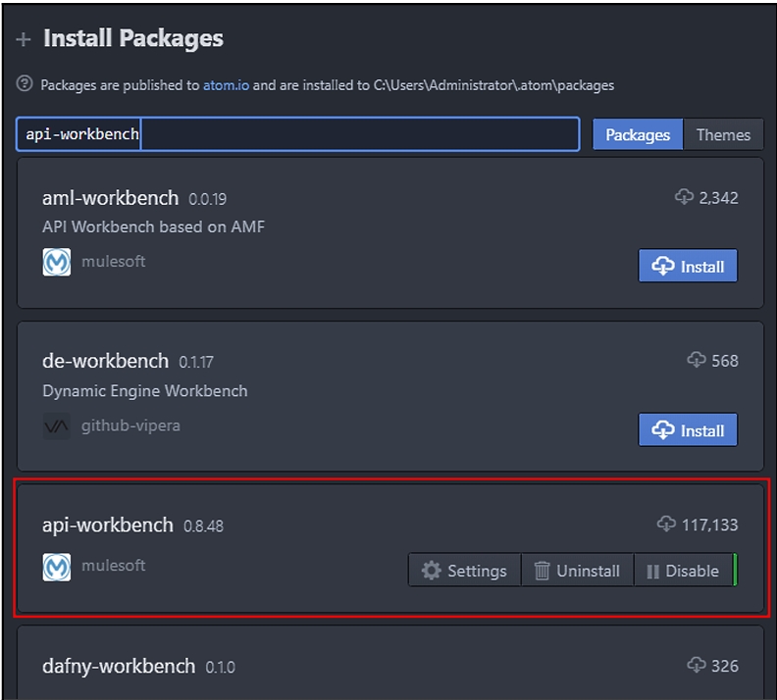Viewport: 777px width, 700px height.
Task: Click the github-vipera author name
Action: pyautogui.click(x=130, y=426)
